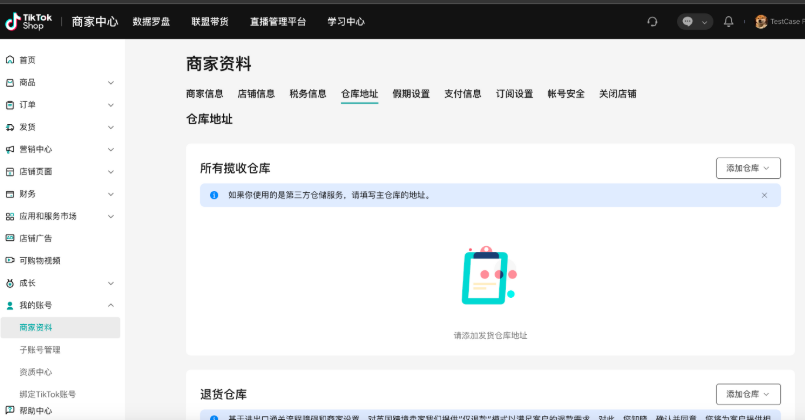Switch to the 假期设置 tab
Screen dimensions: 805x420
click(x=411, y=93)
